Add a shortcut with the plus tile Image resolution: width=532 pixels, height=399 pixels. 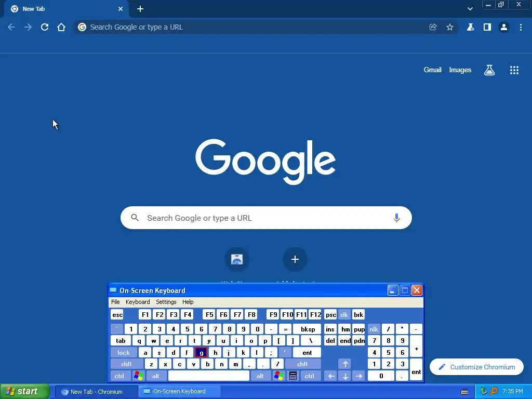(x=295, y=260)
